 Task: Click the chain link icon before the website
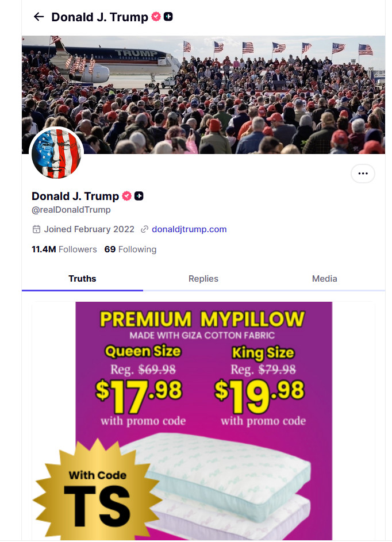tap(144, 229)
